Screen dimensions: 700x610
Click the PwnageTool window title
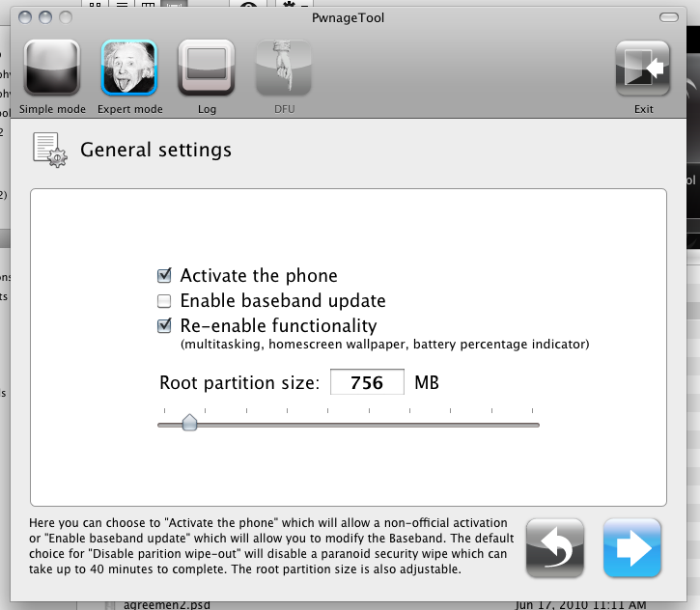348,17
